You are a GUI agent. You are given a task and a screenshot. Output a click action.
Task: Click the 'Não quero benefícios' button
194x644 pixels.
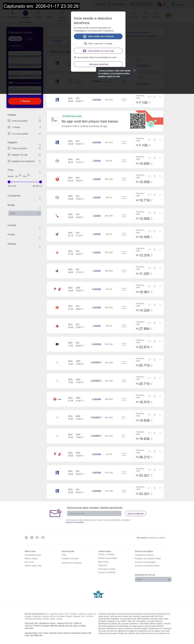98,64
